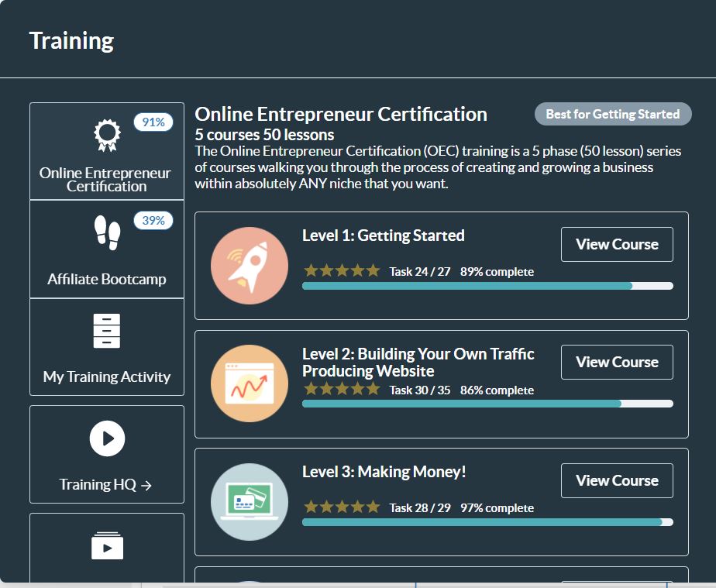Image resolution: width=716 pixels, height=588 pixels.
Task: Click the 86% complete text
Action: coord(497,390)
